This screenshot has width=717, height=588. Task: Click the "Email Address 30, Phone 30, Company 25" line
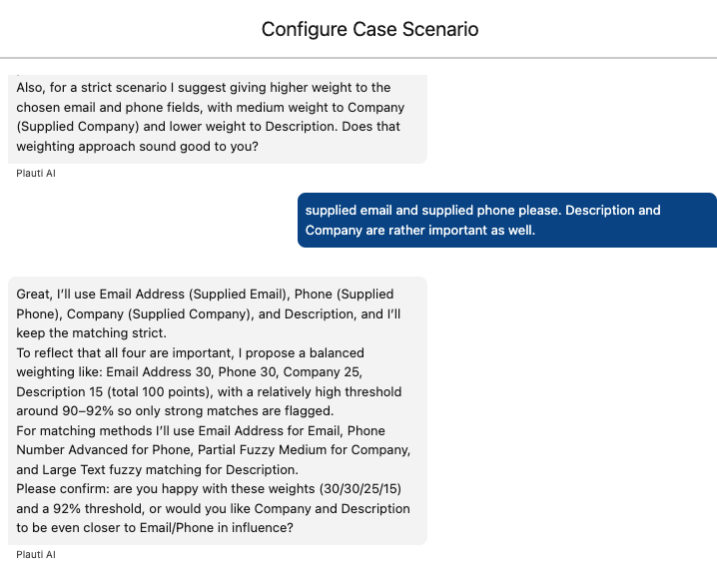[x=190, y=372]
